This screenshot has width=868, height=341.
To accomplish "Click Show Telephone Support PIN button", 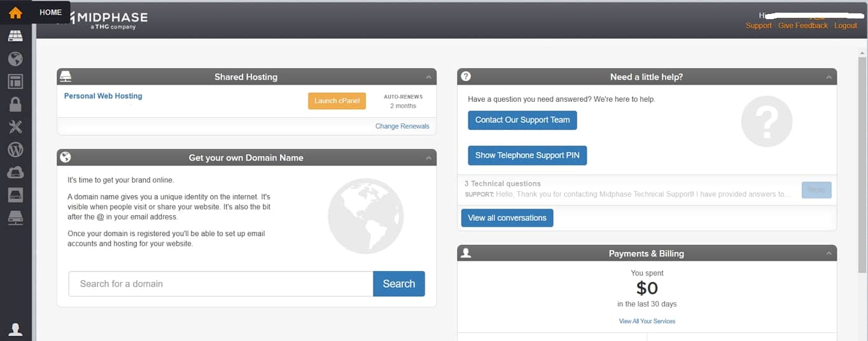I will (x=528, y=155).
